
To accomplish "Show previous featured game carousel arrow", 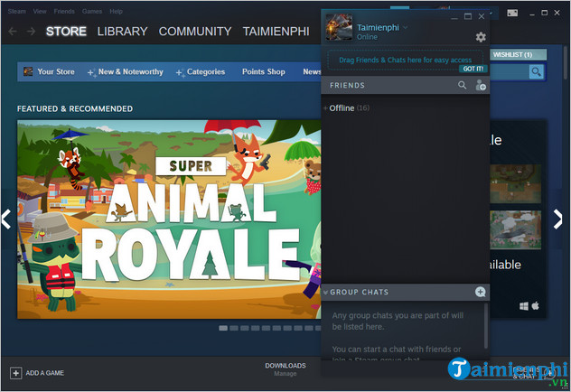I will pyautogui.click(x=6, y=219).
